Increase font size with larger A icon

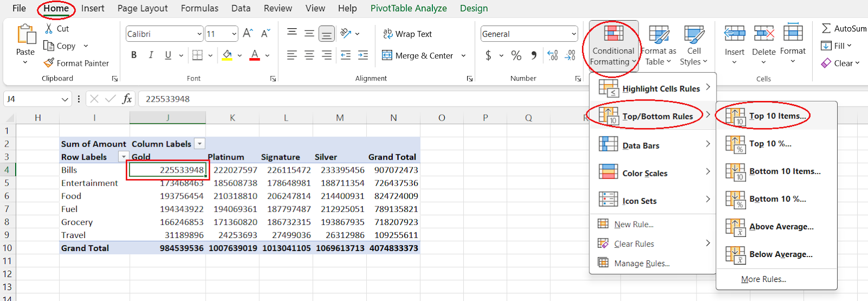click(248, 34)
